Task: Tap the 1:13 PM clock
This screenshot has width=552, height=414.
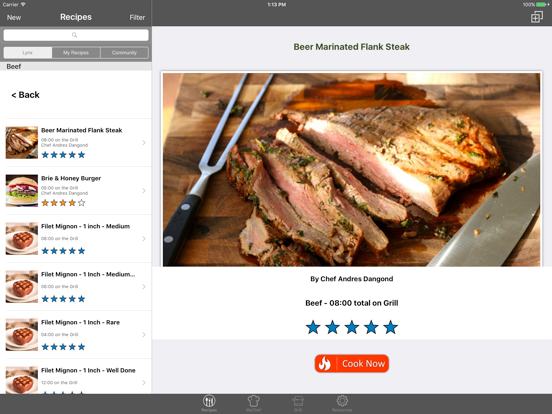Action: tap(276, 5)
